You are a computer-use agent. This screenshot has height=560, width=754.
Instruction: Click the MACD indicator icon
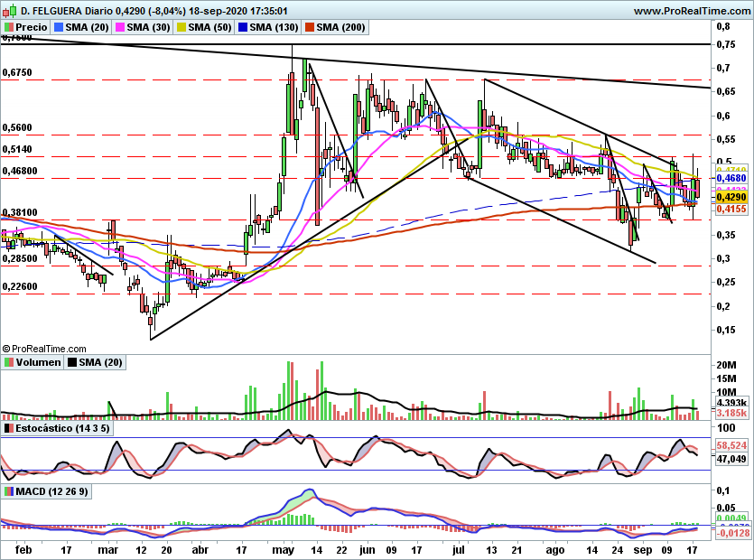(x=8, y=491)
